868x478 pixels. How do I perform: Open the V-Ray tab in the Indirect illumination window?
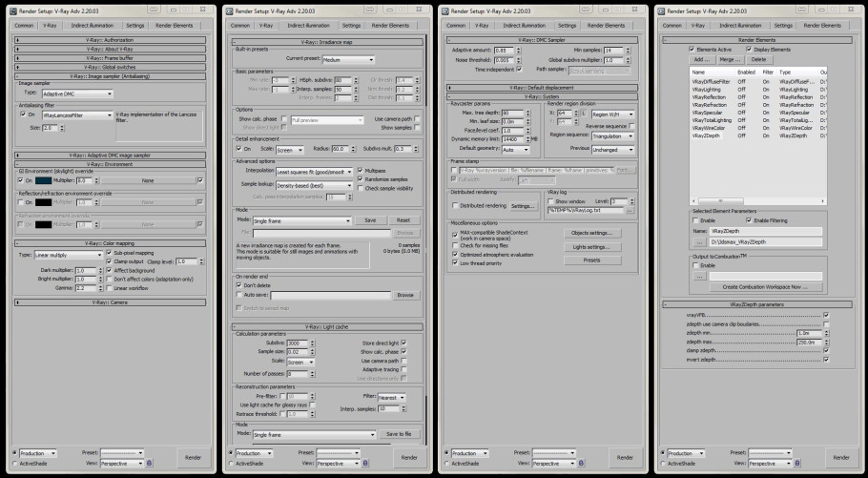point(266,26)
